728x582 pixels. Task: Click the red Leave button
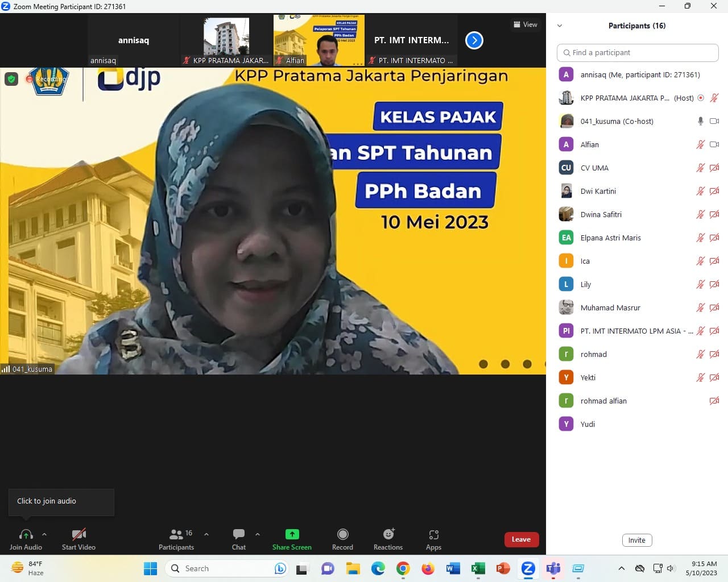[x=521, y=539]
